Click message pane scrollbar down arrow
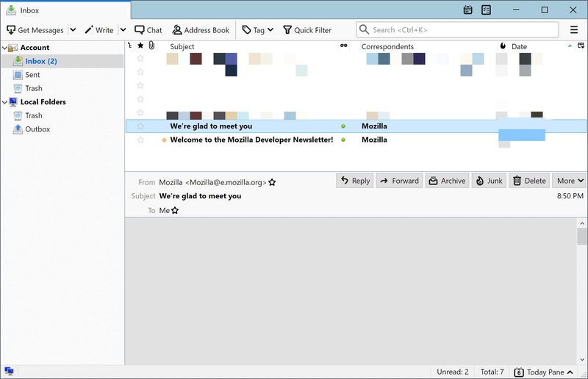Image resolution: width=588 pixels, height=379 pixels. (582, 359)
